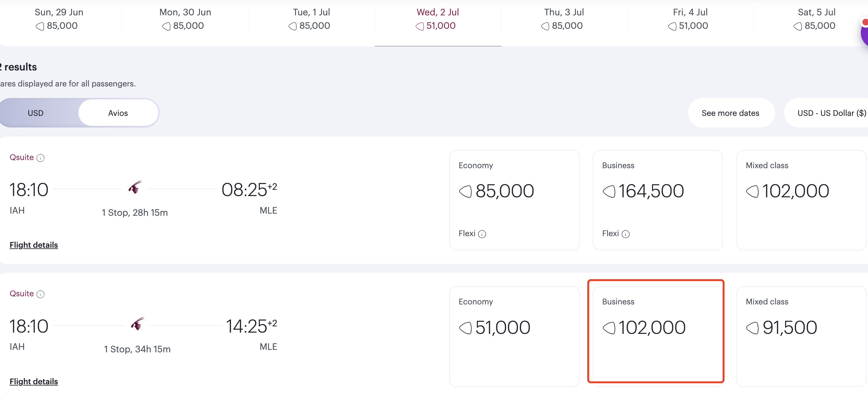Click the Avios tag icon on Wed, 2 Jul
Screen dimensions: 868x399
[420, 26]
